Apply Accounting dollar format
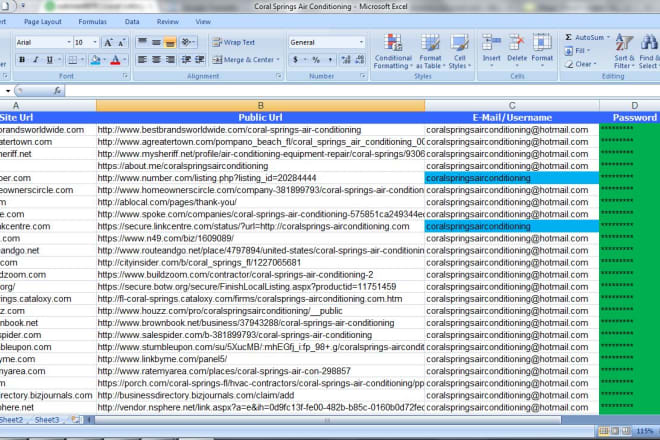 tap(295, 60)
